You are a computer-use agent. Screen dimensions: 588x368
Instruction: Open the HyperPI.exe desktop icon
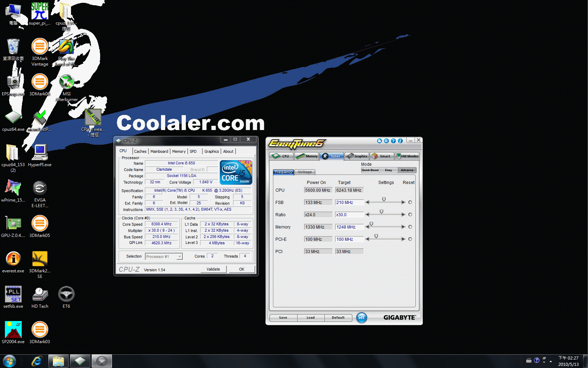pos(40,156)
